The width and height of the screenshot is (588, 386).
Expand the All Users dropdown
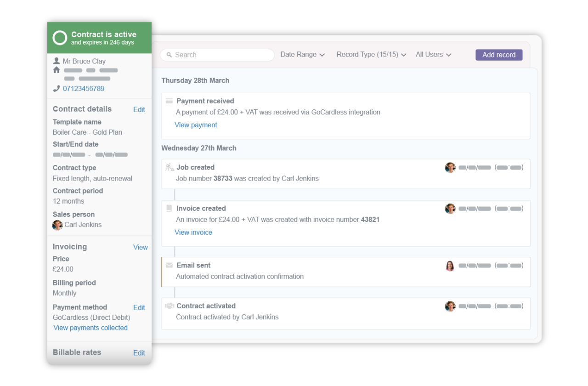click(x=432, y=54)
